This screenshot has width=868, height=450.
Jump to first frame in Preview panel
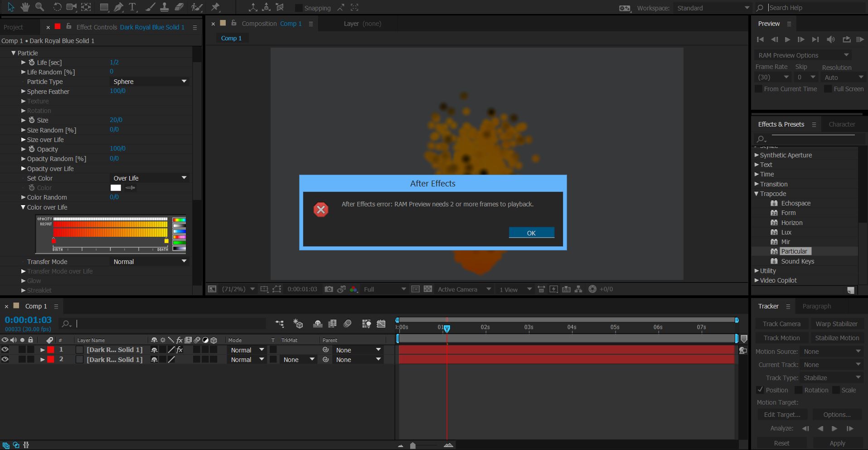point(760,39)
